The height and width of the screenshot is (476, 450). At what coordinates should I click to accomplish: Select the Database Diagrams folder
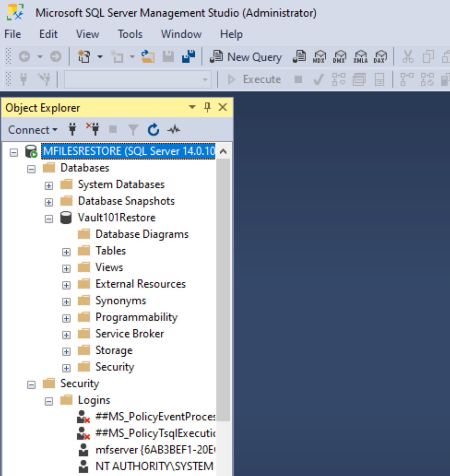142,234
